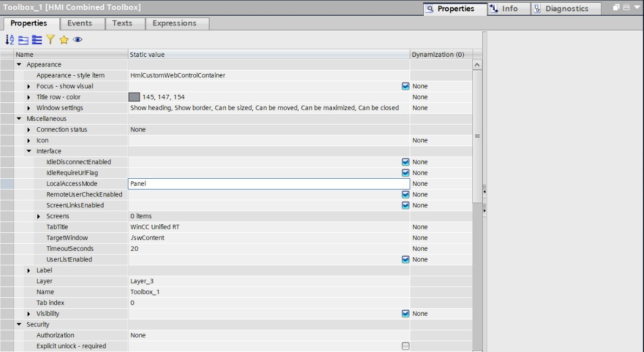The width and height of the screenshot is (644, 352).
Task: Click the scroll up arrow of property list
Action: pos(477,64)
